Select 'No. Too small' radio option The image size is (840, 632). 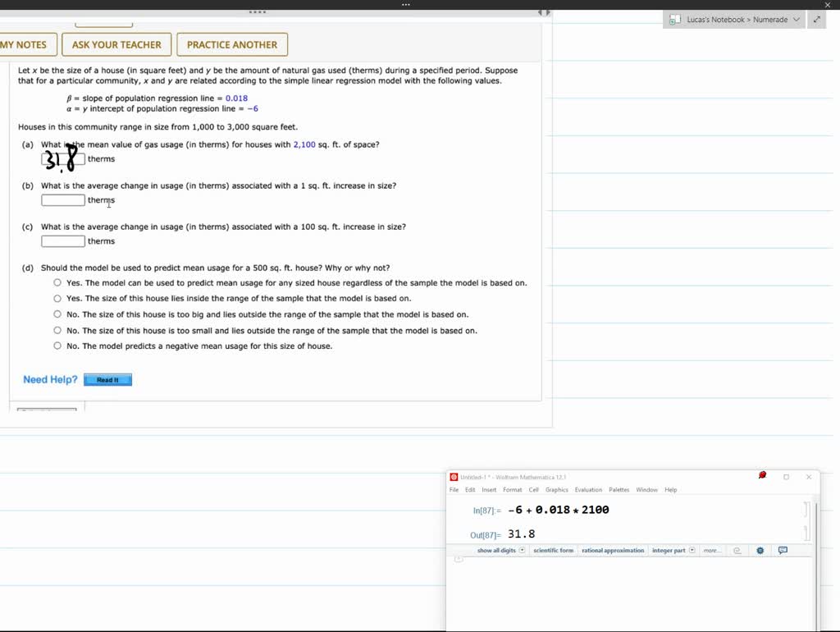57,331
